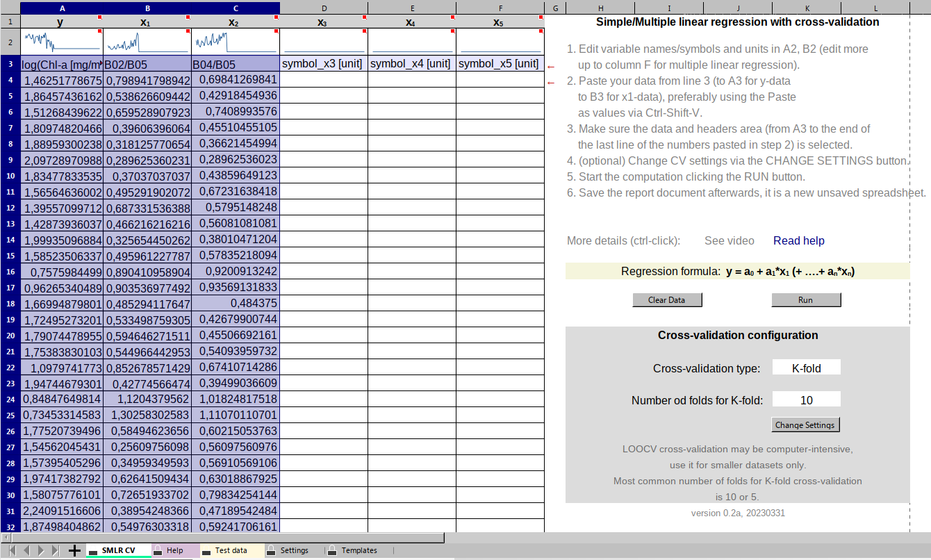
Task: Select the x2 sparkline cell in column C
Action: coord(236,42)
